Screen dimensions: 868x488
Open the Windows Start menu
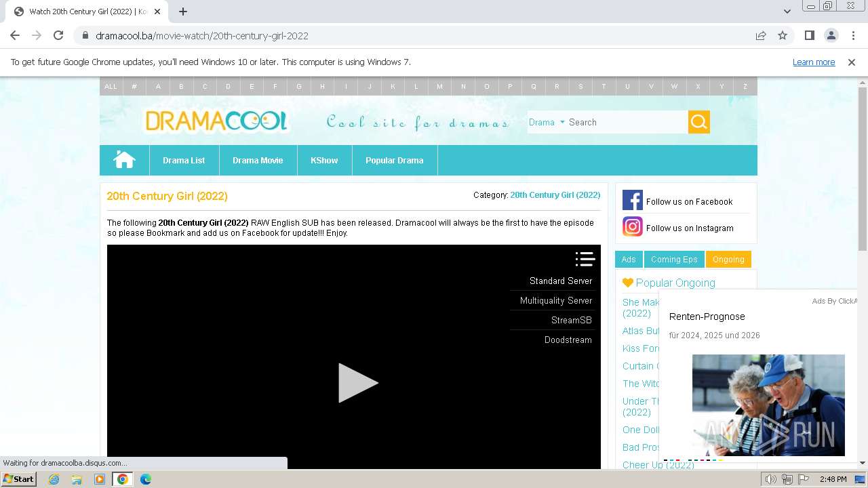(x=19, y=479)
